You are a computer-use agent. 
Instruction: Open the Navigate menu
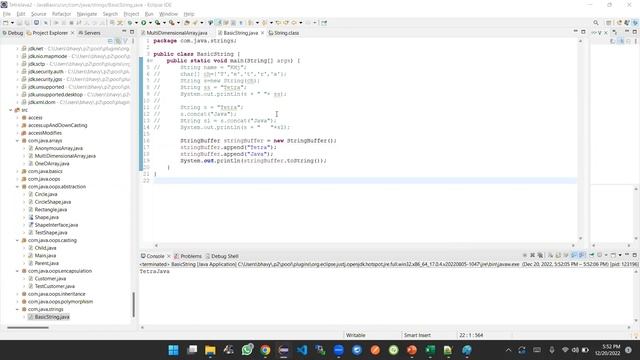tap(87, 14)
